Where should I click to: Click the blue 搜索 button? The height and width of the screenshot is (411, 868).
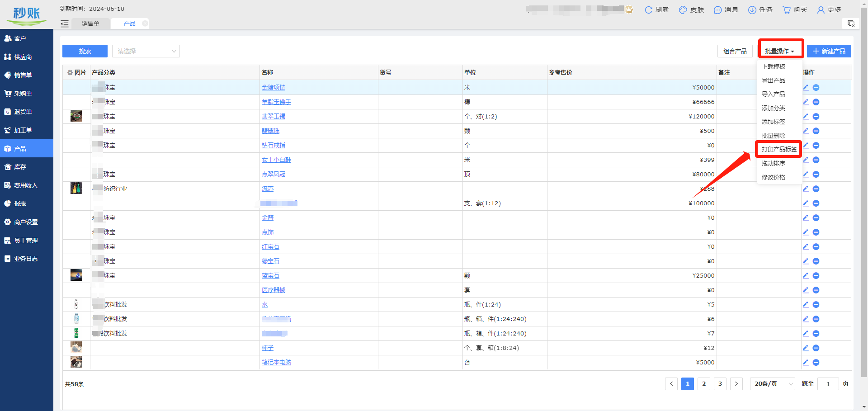85,52
